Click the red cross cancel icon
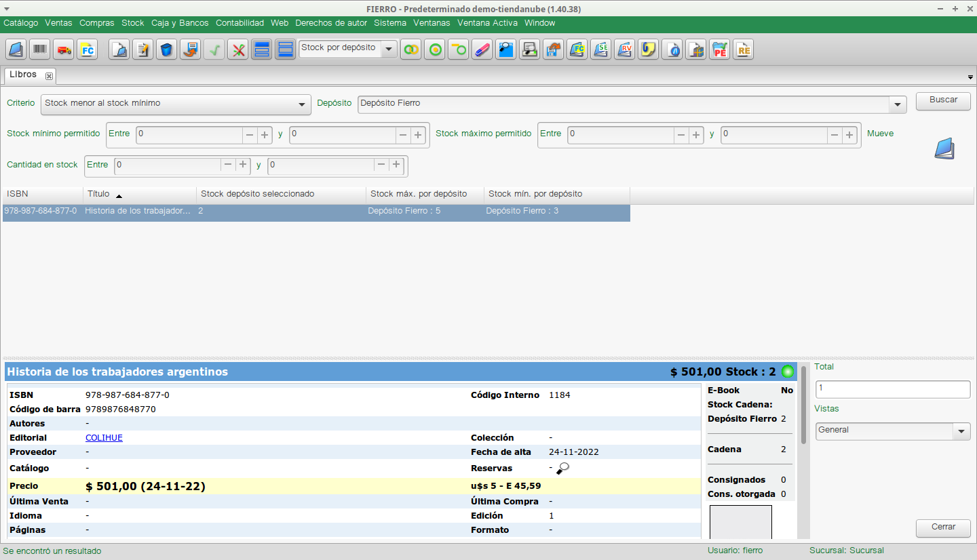The image size is (977, 560). point(237,49)
